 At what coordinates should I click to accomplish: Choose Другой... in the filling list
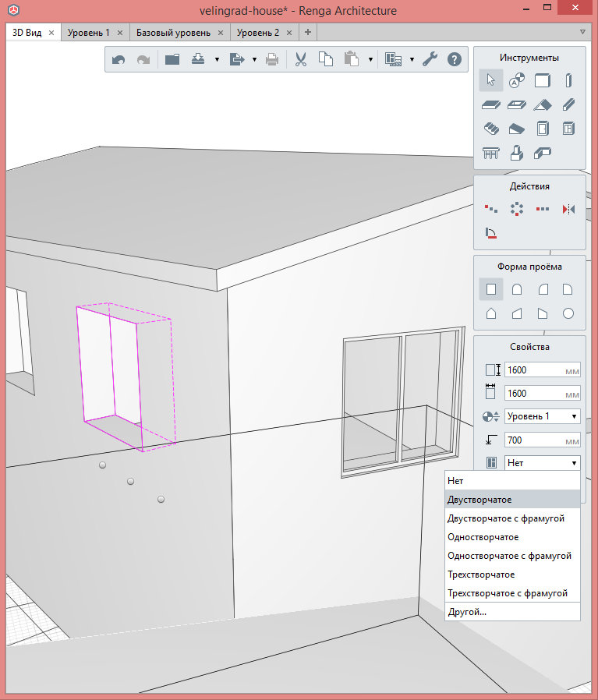(512, 612)
